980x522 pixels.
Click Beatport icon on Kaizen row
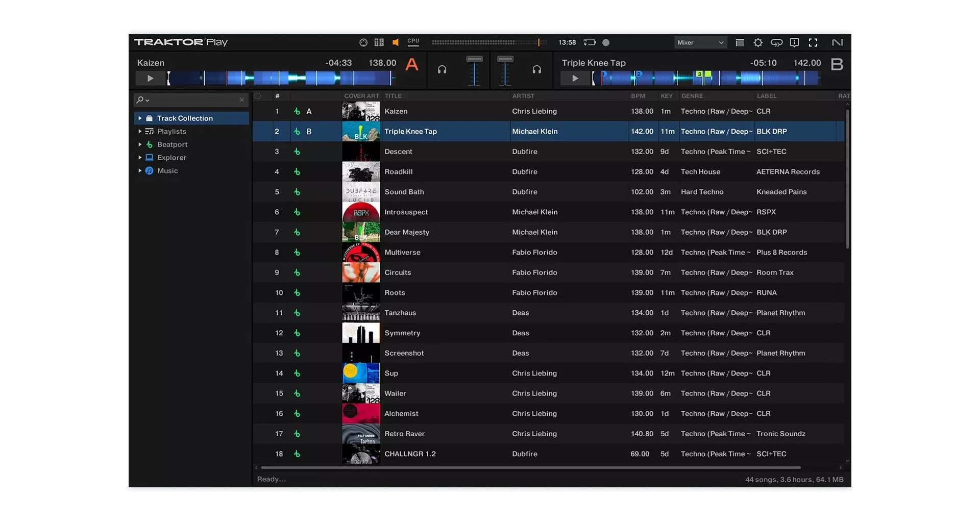[297, 111]
